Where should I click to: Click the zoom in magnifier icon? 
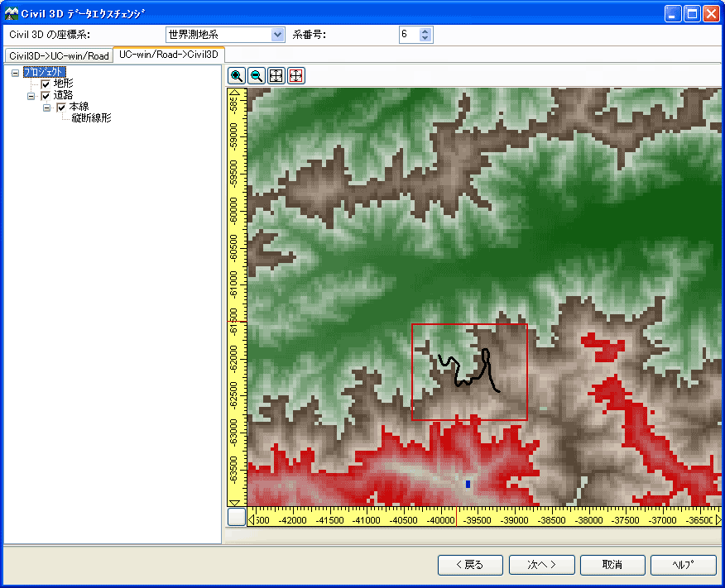[237, 76]
